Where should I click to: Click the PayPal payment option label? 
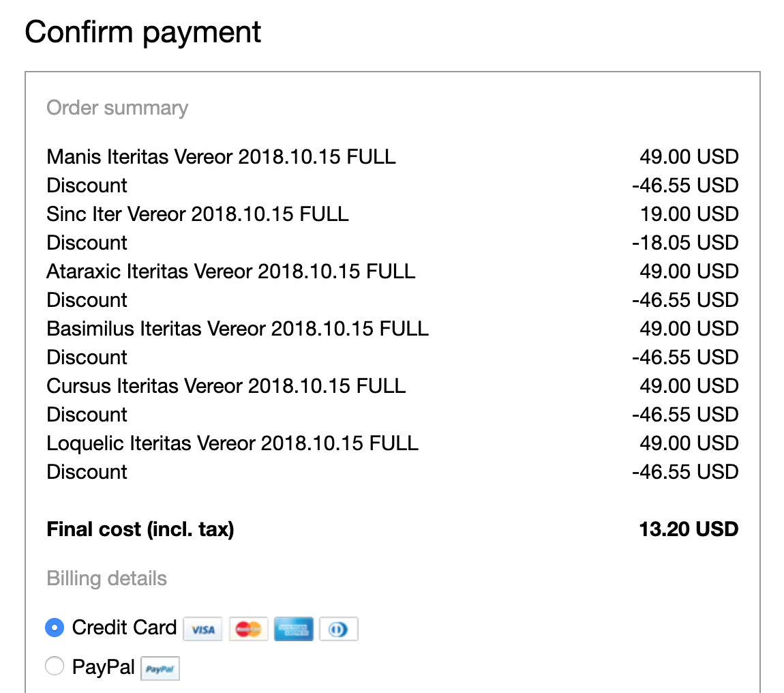[x=103, y=667]
